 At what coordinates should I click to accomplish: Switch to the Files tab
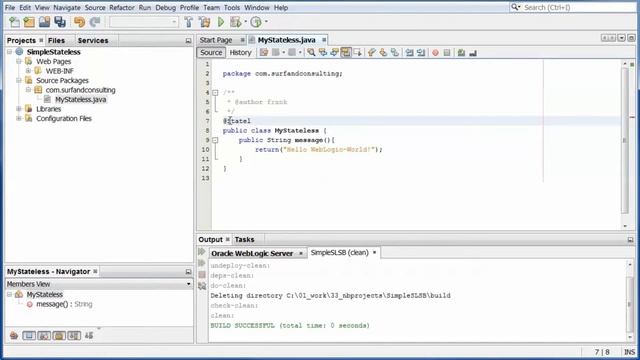point(56,40)
